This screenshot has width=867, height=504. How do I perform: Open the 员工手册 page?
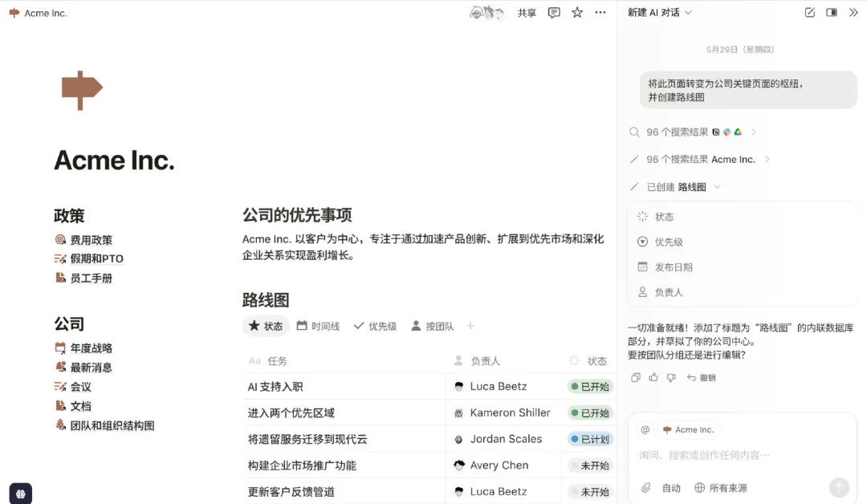click(x=83, y=278)
